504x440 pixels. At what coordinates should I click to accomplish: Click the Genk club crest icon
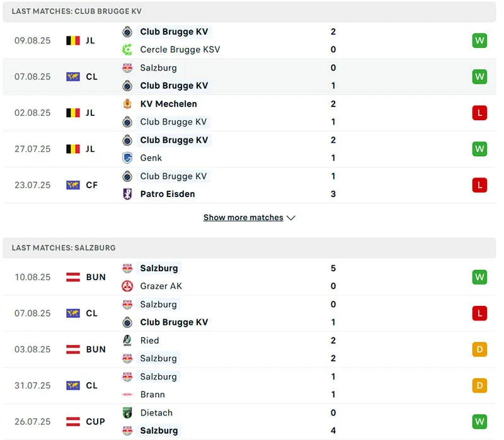(x=129, y=158)
